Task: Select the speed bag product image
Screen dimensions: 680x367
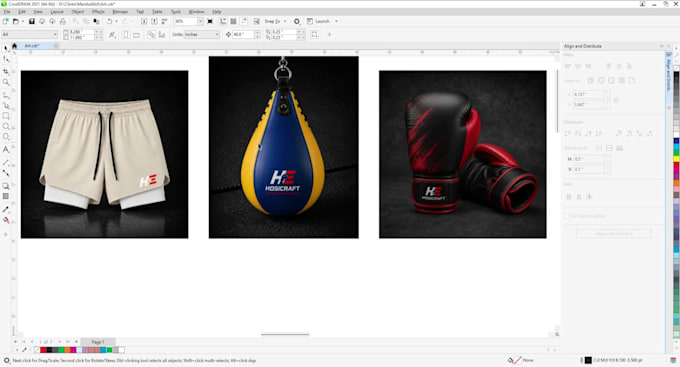Action: 284,147
